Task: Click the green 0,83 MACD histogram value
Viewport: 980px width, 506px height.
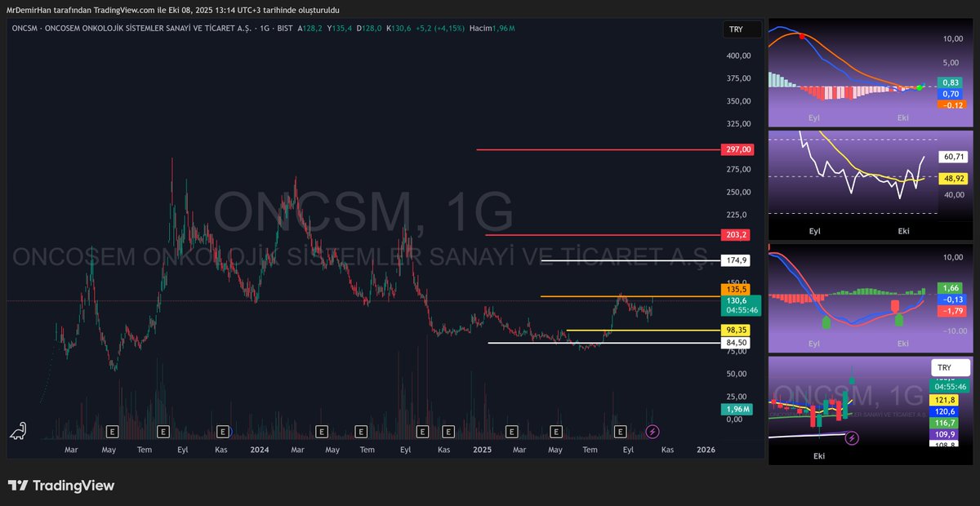Action: click(x=951, y=82)
